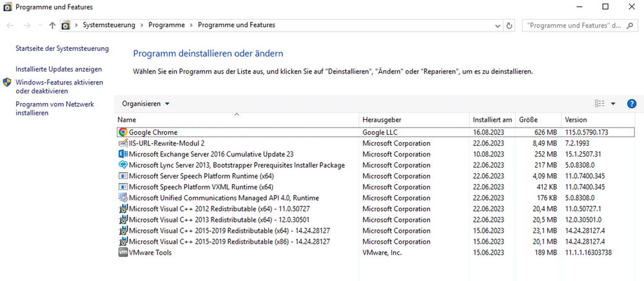
Task: Go up one level with Up arrow
Action: 52,25
